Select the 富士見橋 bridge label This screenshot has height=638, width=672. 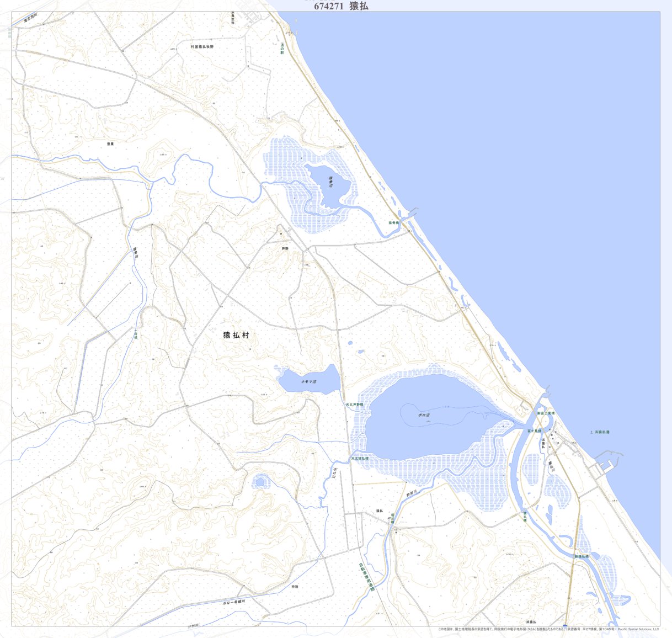[x=534, y=430]
